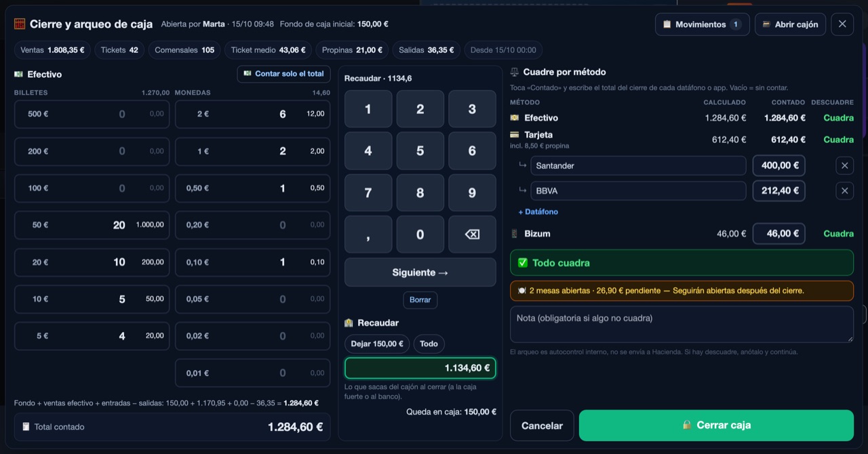Viewport: 868px width, 454px height.
Task: Select the Recaudar amount field 1.134,60 €
Action: pyautogui.click(x=420, y=368)
